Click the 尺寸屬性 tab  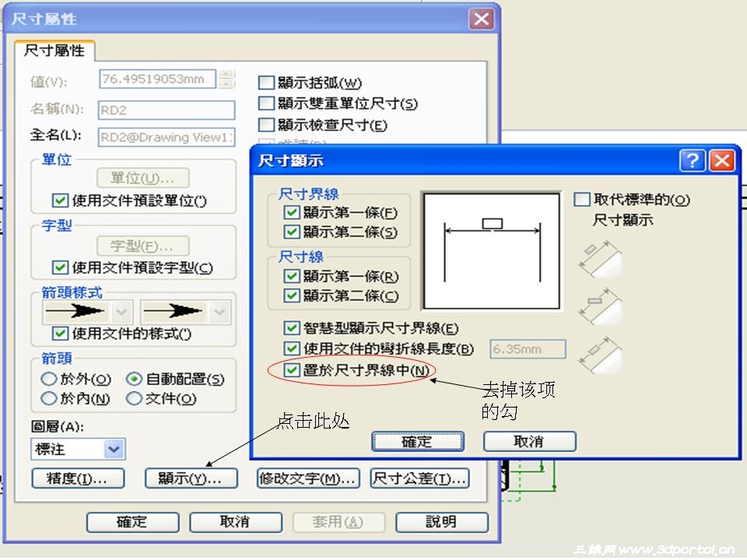click(54, 51)
